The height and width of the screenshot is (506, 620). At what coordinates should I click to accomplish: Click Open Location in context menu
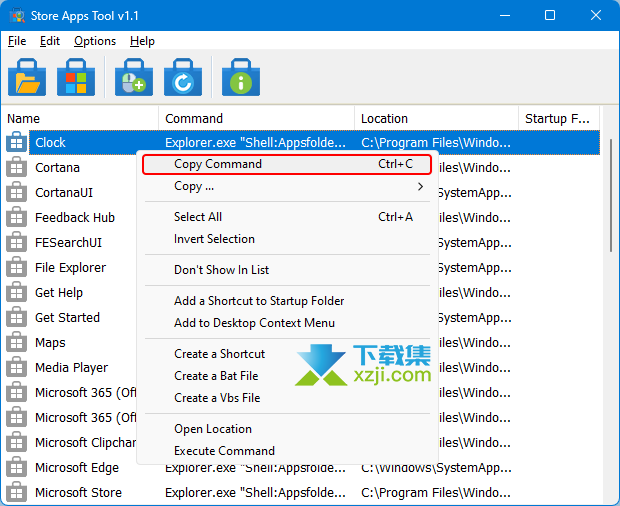tap(287, 429)
